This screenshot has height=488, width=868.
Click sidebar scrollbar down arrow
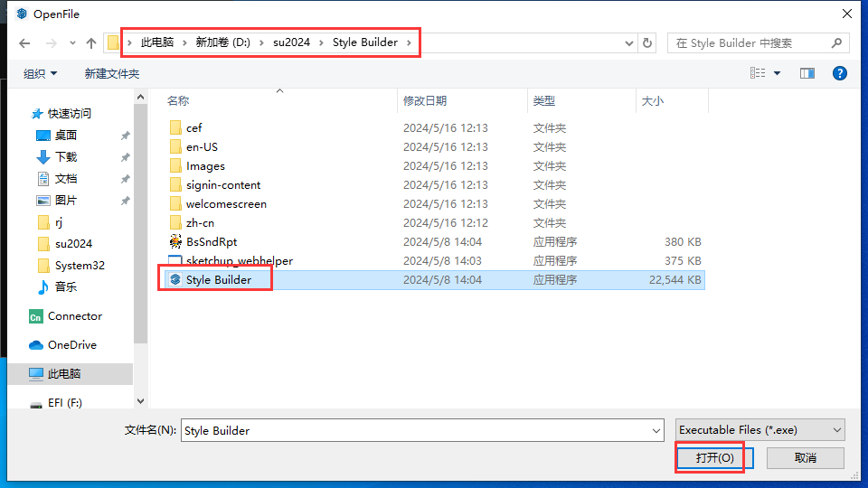pyautogui.click(x=141, y=401)
